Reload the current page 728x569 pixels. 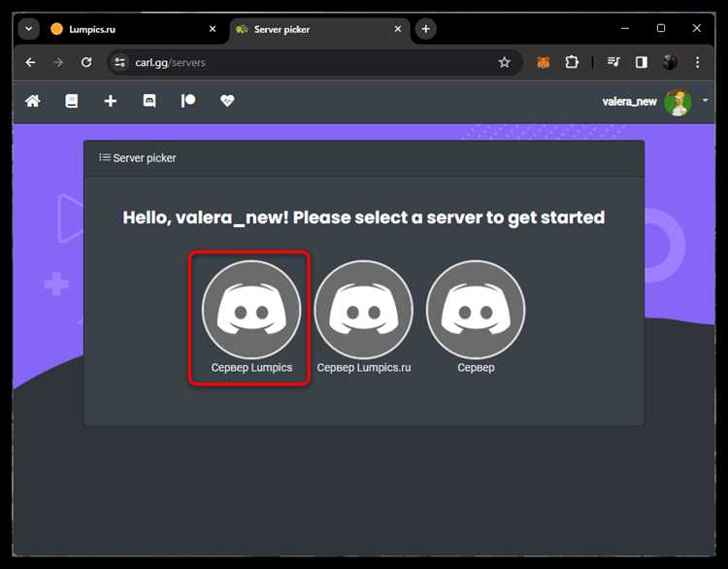86,62
